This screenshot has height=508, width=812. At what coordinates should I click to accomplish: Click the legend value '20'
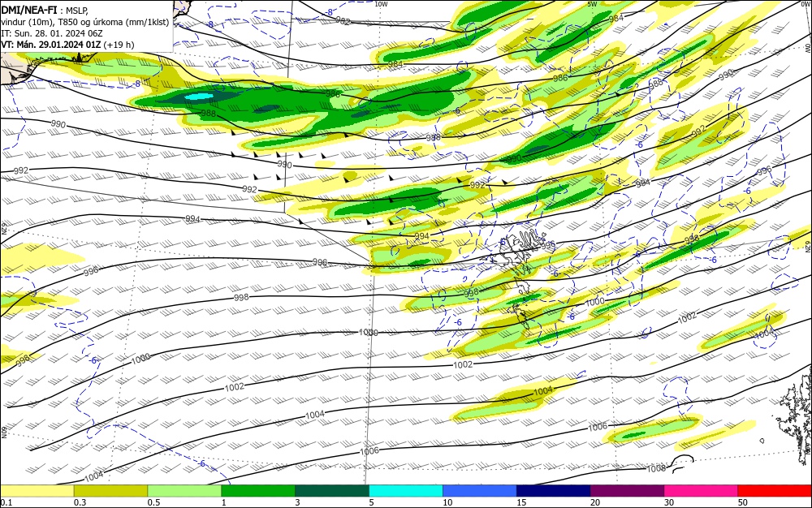click(x=595, y=502)
